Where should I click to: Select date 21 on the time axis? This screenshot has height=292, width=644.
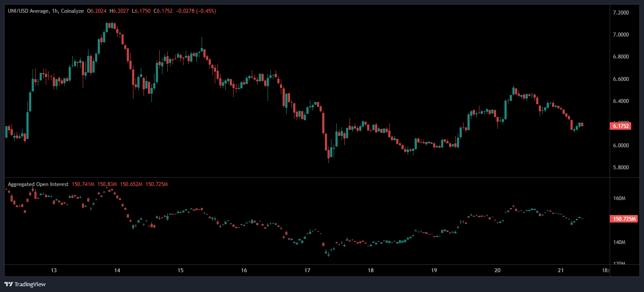[x=561, y=270]
